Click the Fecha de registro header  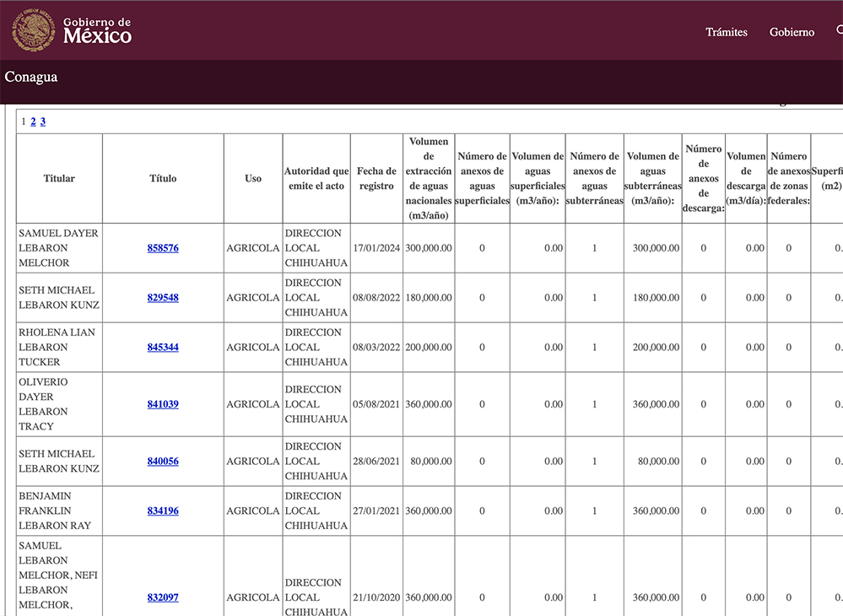376,179
